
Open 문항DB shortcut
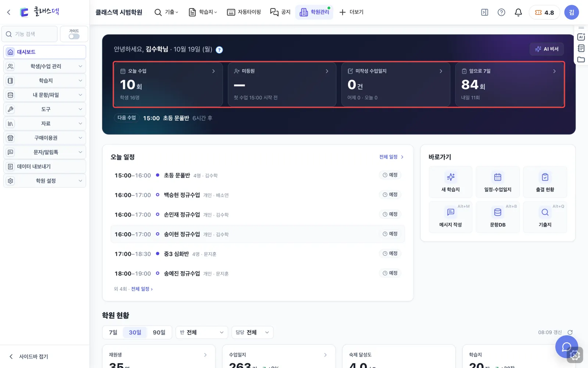(498, 217)
